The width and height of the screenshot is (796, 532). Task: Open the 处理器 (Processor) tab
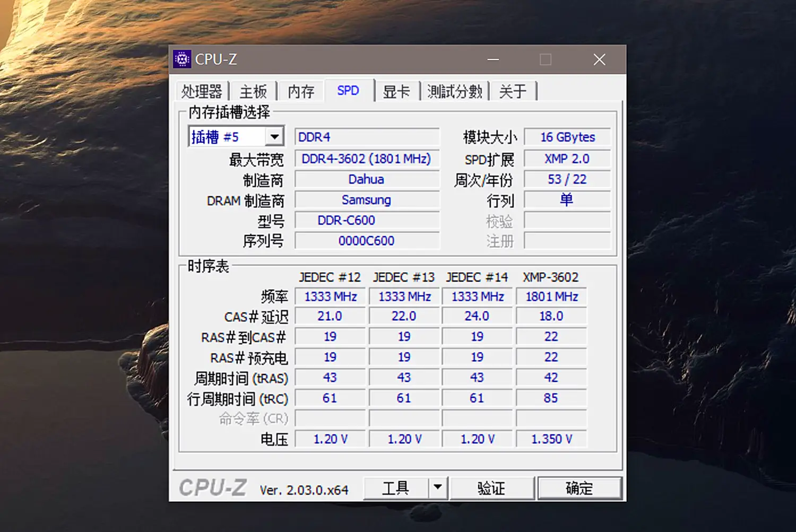coord(202,92)
